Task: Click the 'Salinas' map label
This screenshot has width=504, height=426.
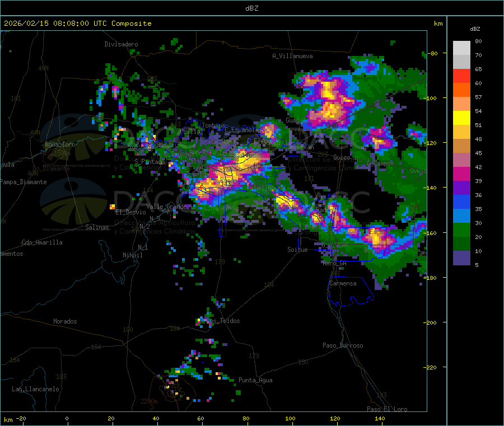Action: 97,227
